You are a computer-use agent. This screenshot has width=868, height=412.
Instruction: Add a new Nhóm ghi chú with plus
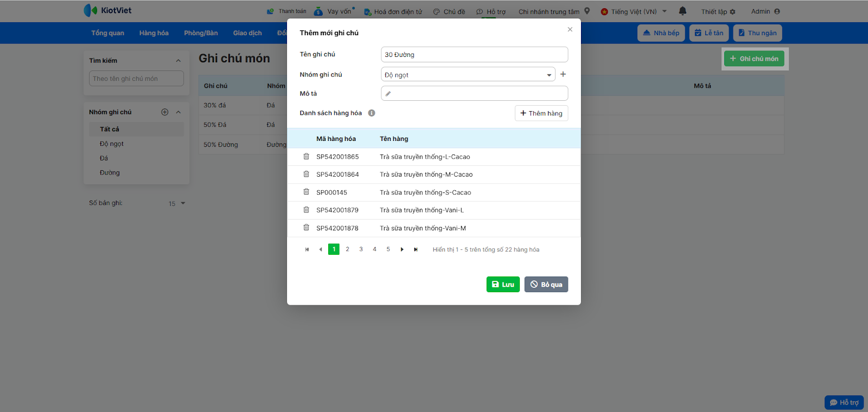(x=563, y=74)
